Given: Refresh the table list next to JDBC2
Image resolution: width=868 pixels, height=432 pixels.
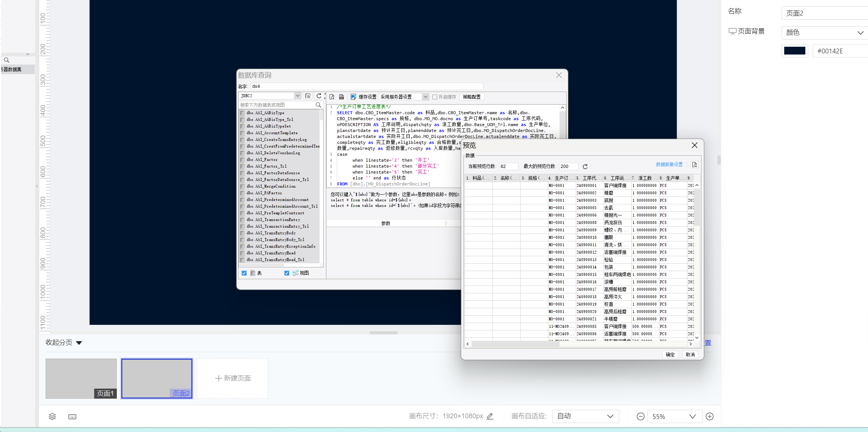Looking at the screenshot, I should coord(319,96).
